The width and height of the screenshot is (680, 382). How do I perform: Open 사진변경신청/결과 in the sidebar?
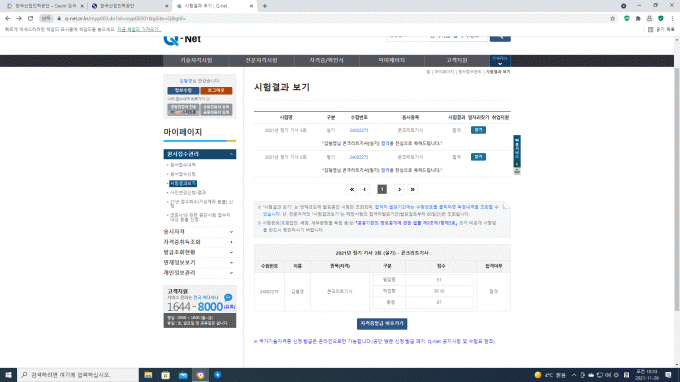(x=188, y=193)
